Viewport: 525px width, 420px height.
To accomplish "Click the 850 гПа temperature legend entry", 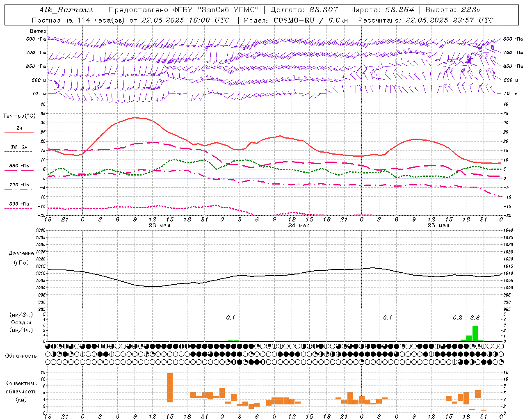I will (19, 166).
